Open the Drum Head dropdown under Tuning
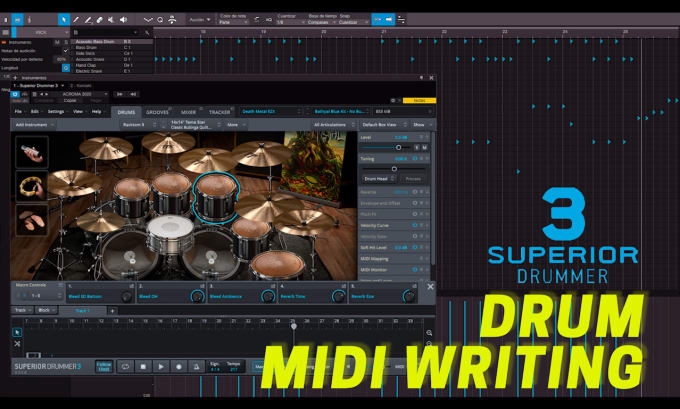 (379, 179)
